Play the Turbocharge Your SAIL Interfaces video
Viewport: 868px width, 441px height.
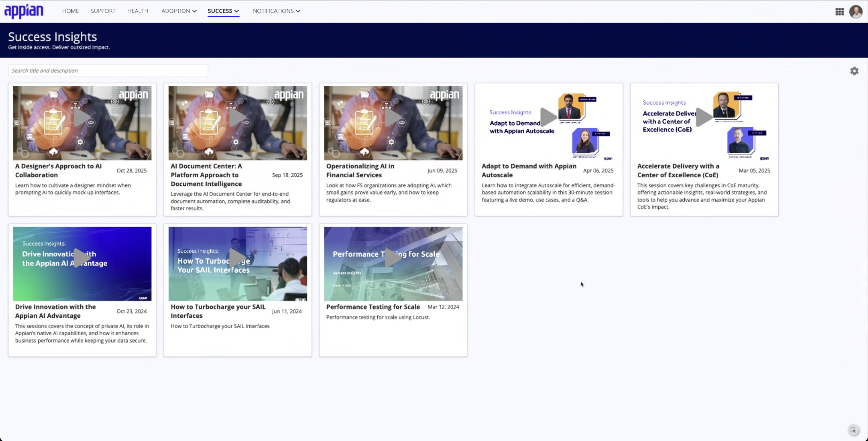click(238, 258)
